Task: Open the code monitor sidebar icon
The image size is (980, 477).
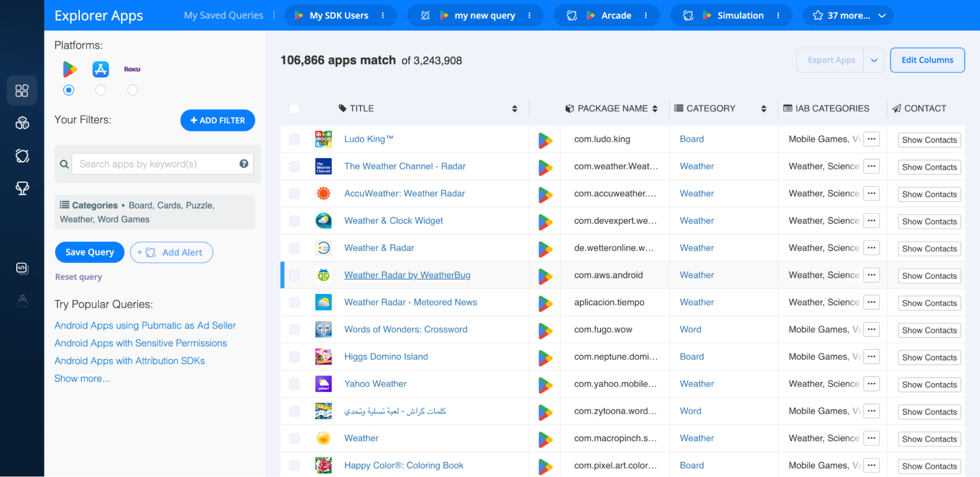Action: coord(22,268)
